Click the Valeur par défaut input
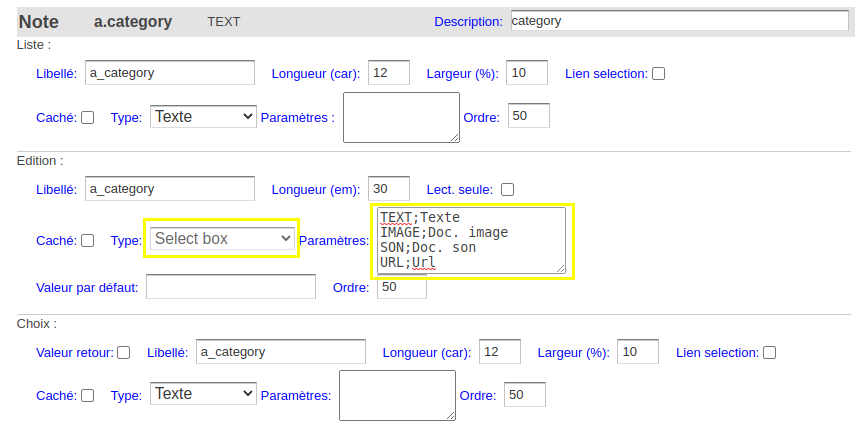This screenshot has height=430, width=861. click(x=231, y=287)
